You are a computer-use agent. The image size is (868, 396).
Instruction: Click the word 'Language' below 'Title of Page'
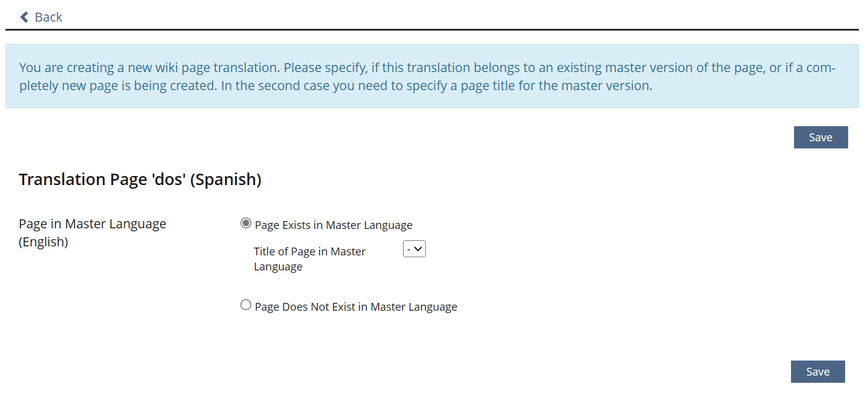pos(278,267)
